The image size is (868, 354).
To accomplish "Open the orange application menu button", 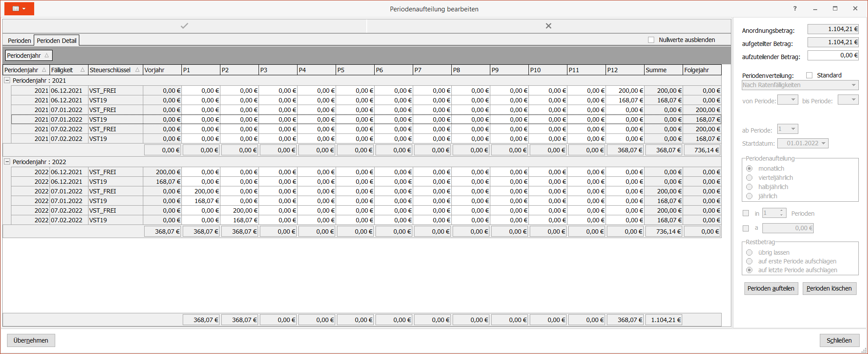I will tap(19, 9).
